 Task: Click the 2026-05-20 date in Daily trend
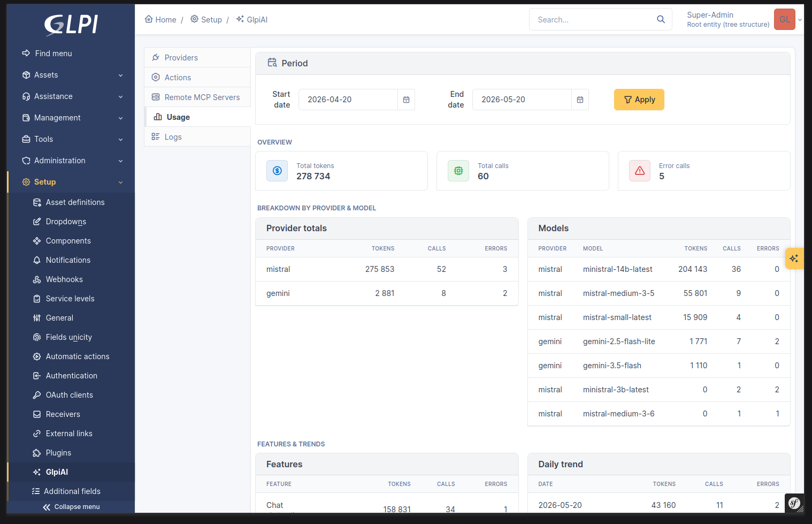click(560, 505)
